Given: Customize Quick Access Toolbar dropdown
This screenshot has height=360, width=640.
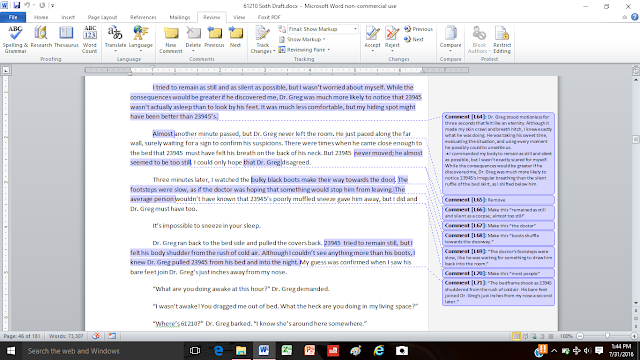Looking at the screenshot, I should (x=53, y=6).
